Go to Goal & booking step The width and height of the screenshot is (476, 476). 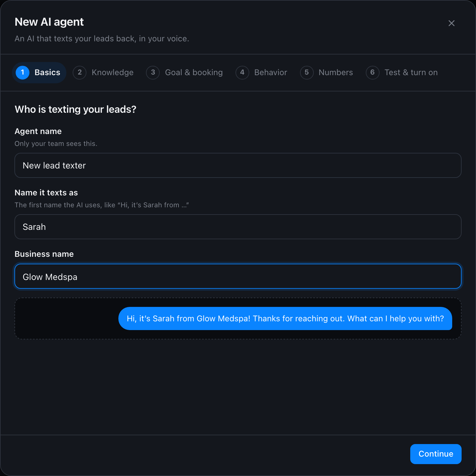[x=184, y=73]
